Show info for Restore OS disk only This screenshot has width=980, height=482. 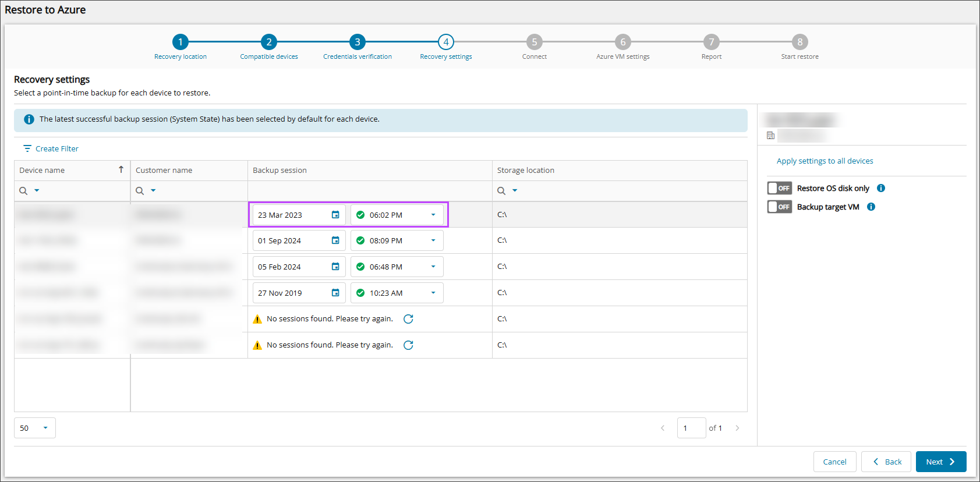881,188
